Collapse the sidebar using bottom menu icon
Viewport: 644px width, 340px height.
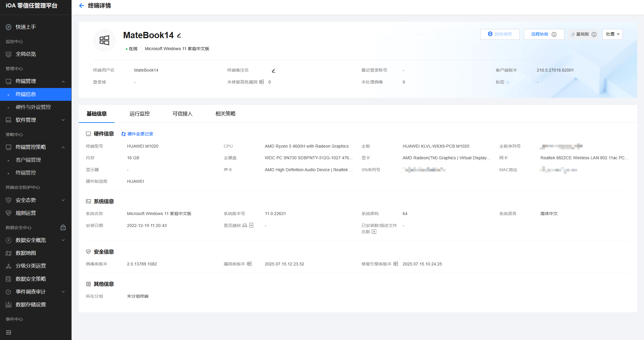tap(8, 332)
